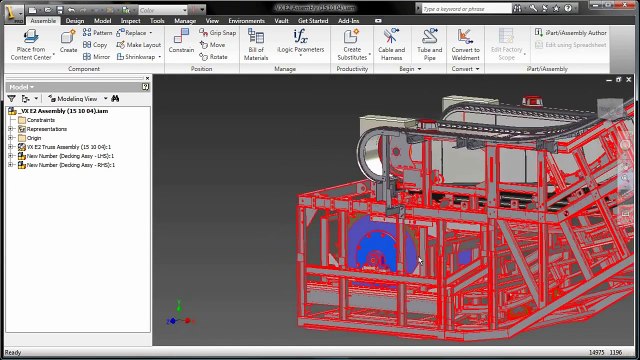
Task: Click the Replace component tool
Action: (131, 32)
